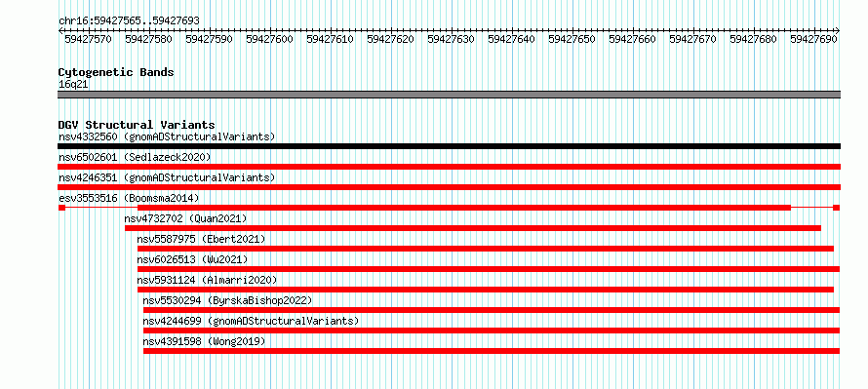Click ruler position 59427570
This screenshot has height=389, width=868.
88,39
